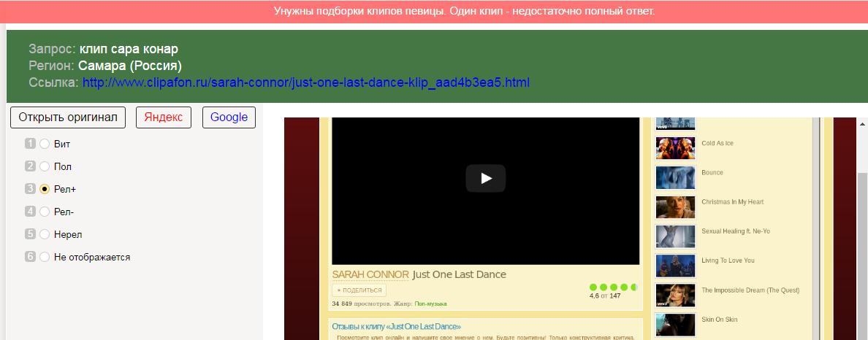Click the number 1 shortcut badge

[x=30, y=144]
